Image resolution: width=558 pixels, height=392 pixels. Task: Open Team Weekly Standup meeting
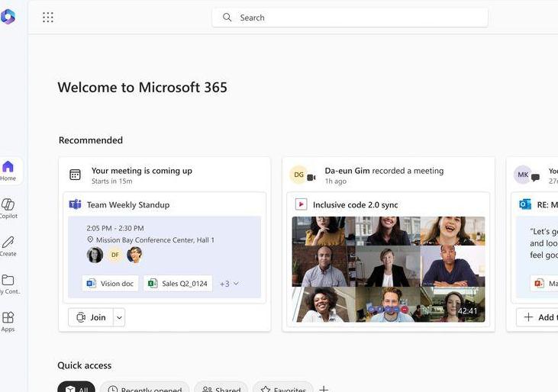(x=128, y=204)
